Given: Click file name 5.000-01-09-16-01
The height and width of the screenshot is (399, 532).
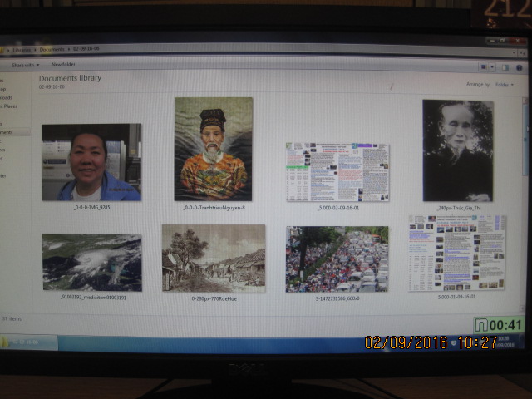Looking at the screenshot, I should pos(456,297).
